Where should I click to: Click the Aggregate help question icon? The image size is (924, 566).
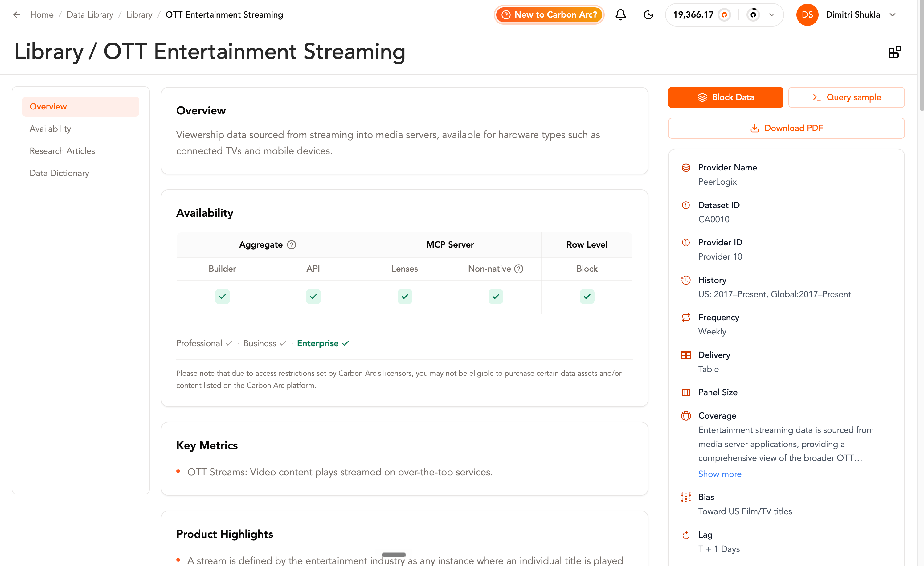click(291, 244)
